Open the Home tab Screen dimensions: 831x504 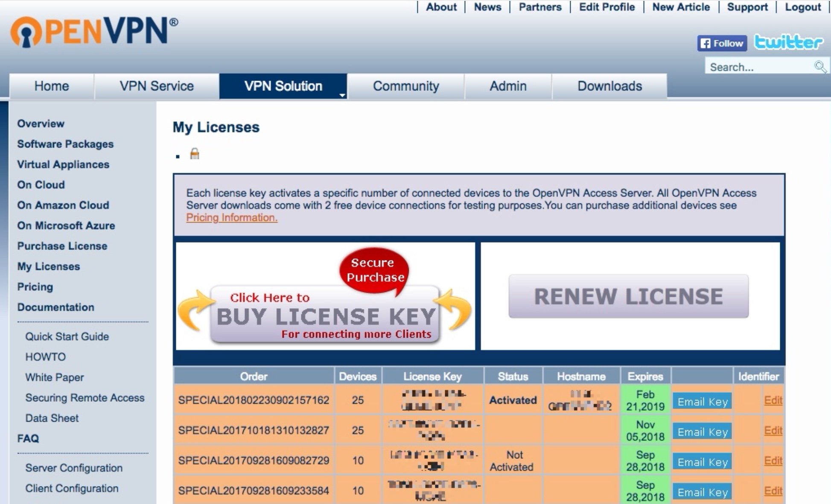[x=52, y=86]
